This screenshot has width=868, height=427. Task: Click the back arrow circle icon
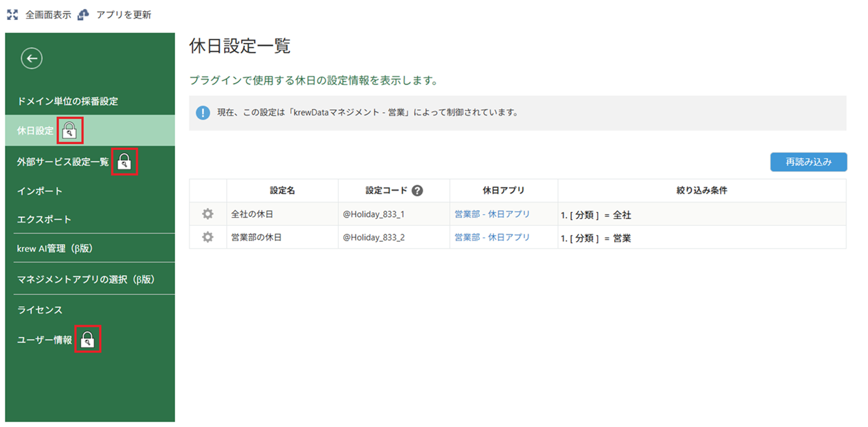pos(32,59)
